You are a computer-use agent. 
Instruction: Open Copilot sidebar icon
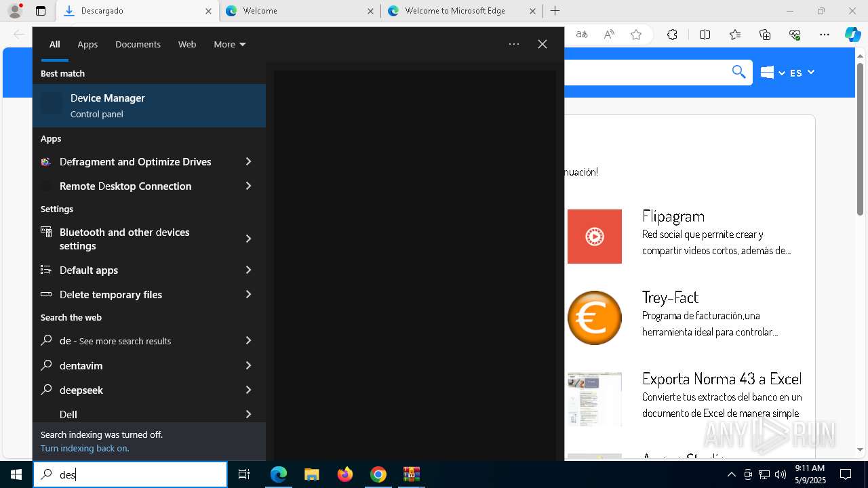852,35
